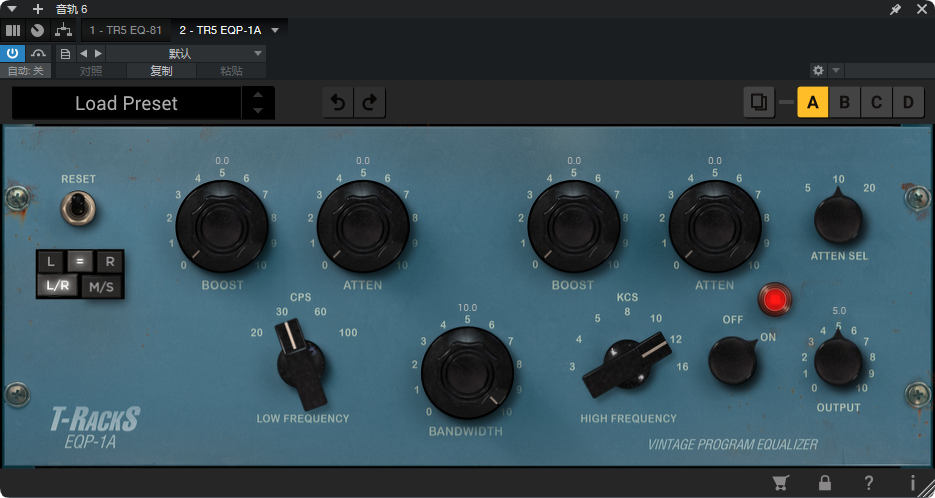Click the 对照 compare button
Image resolution: width=935 pixels, height=498 pixels.
click(x=91, y=71)
